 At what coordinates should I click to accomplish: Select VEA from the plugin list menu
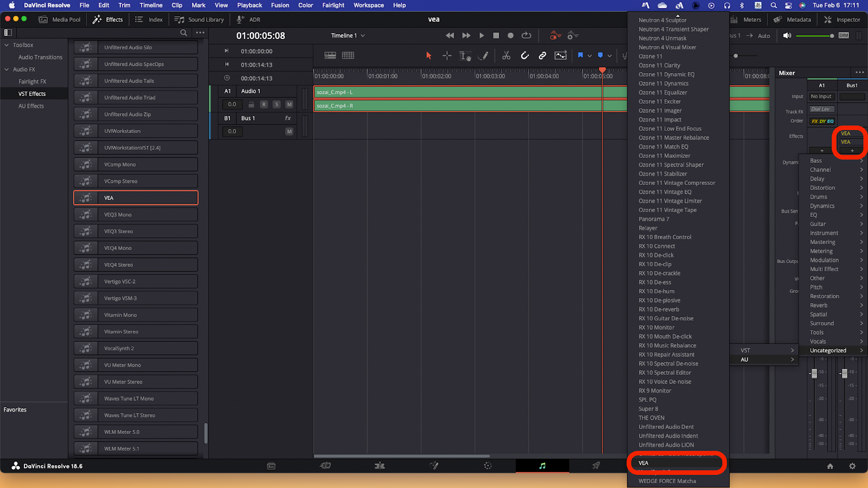click(x=676, y=463)
